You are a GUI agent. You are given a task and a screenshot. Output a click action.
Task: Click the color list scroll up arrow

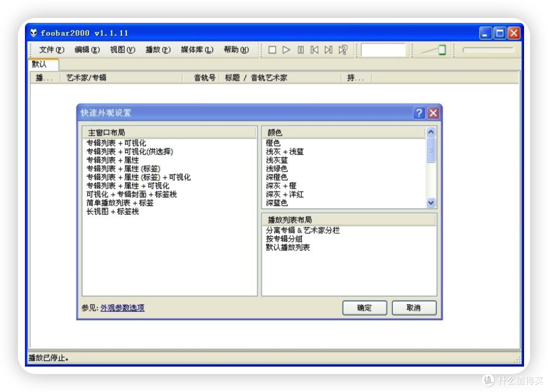point(431,132)
